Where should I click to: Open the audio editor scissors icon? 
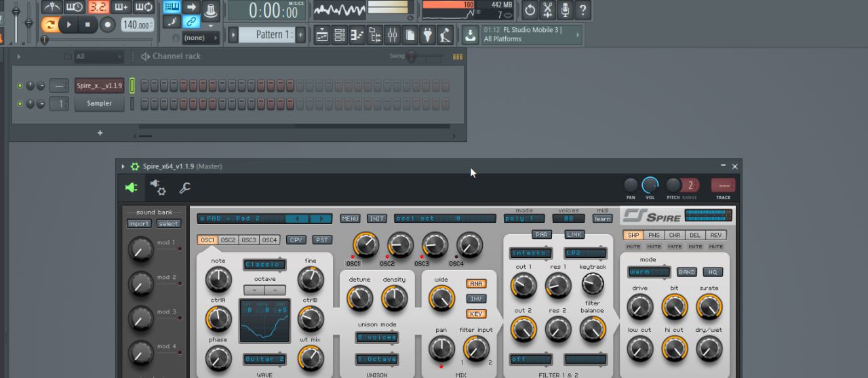548,10
